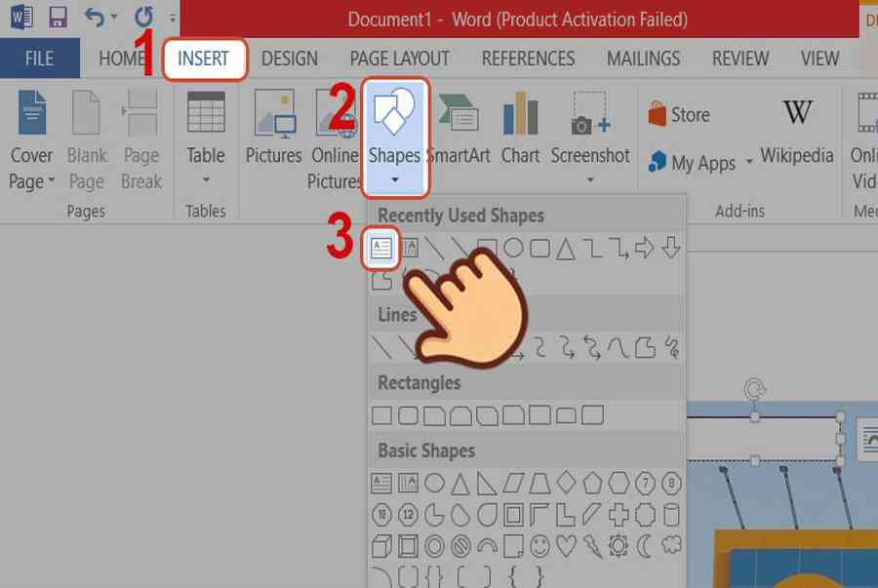878x588 pixels.
Task: Pick the Cloud shape
Action: click(x=671, y=545)
